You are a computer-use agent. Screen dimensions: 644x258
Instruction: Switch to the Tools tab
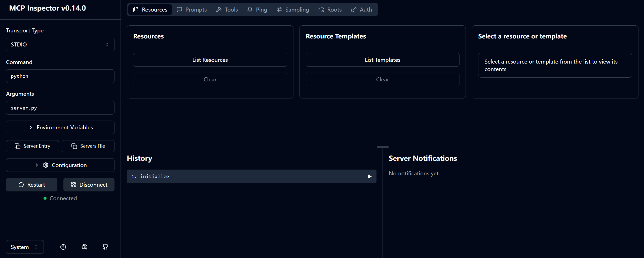pyautogui.click(x=227, y=10)
